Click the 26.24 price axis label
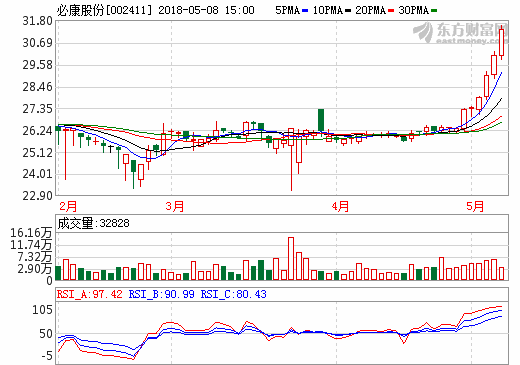 pos(37,131)
